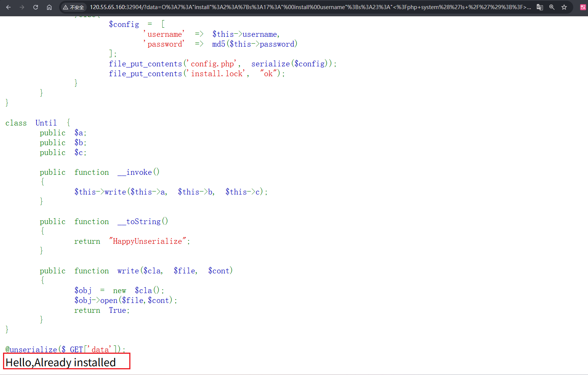Viewport: 588px width, 375px height.
Task: Click the URL text in address bar
Action: click(303, 7)
